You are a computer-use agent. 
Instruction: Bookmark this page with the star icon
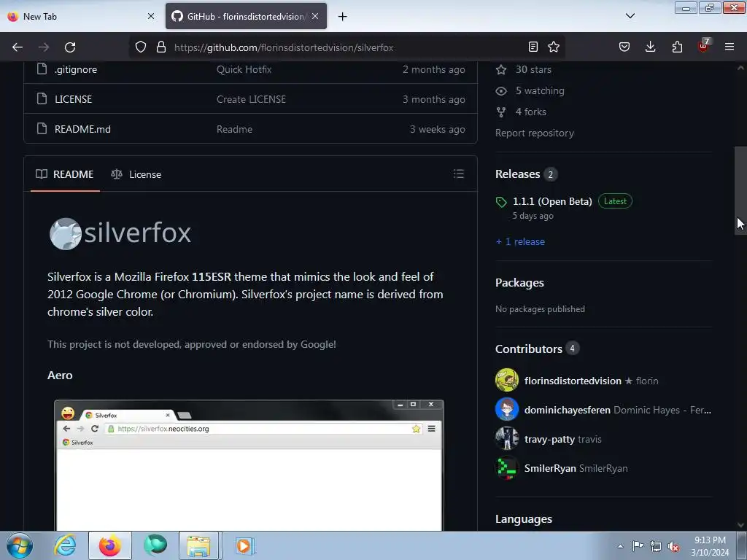click(x=554, y=47)
